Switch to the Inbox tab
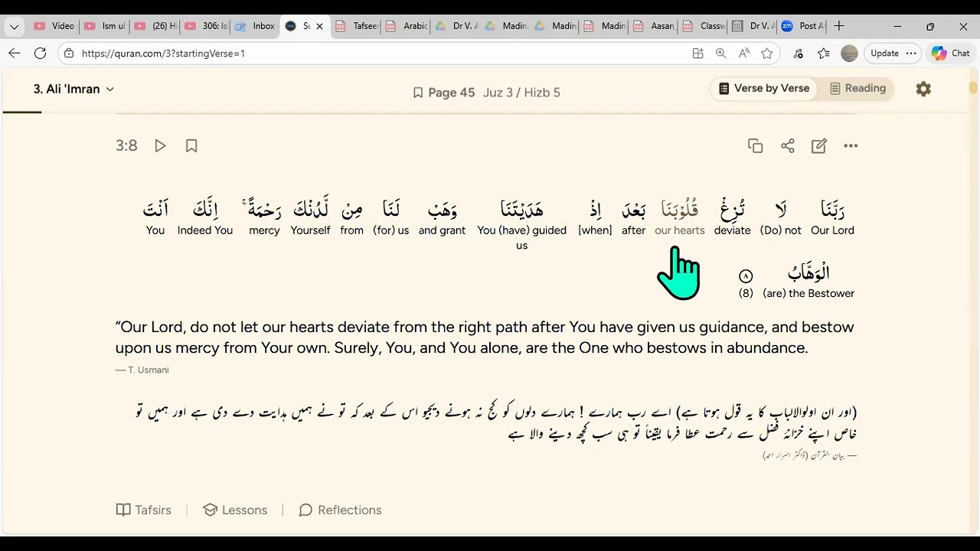 click(x=254, y=26)
